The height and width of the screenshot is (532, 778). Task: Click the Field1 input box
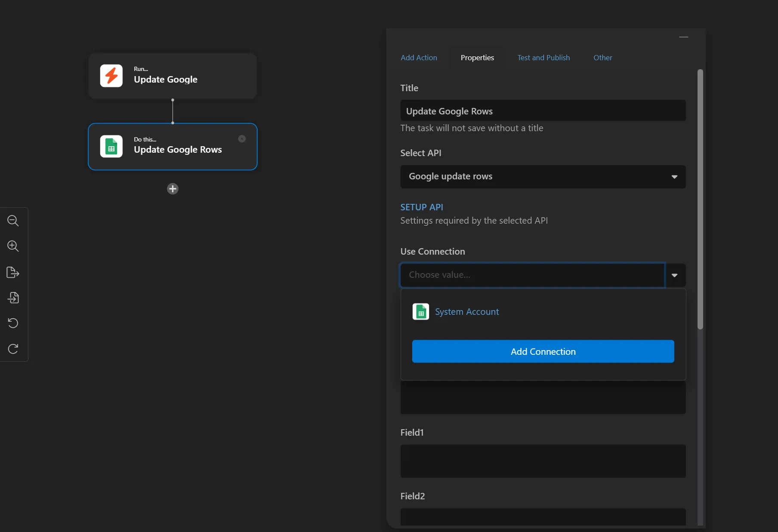click(543, 461)
